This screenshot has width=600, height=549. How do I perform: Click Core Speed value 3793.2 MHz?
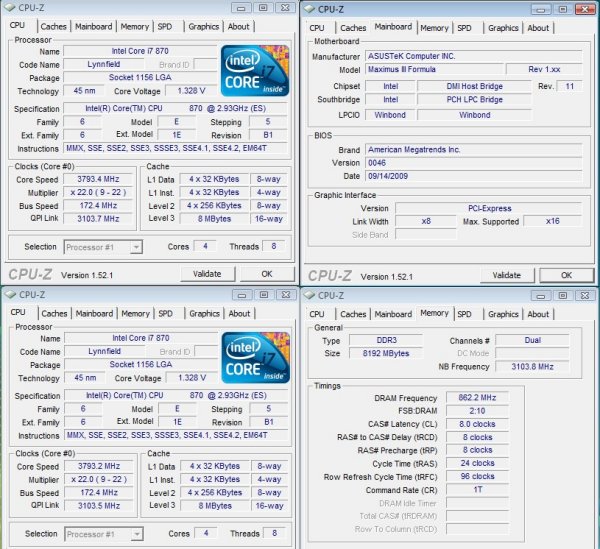(x=99, y=466)
